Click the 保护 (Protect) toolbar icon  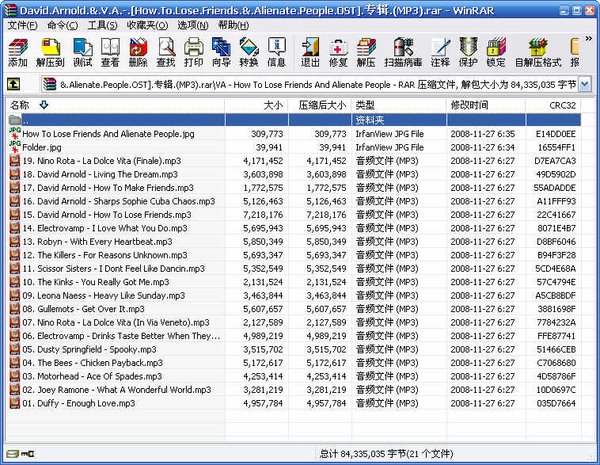click(468, 52)
